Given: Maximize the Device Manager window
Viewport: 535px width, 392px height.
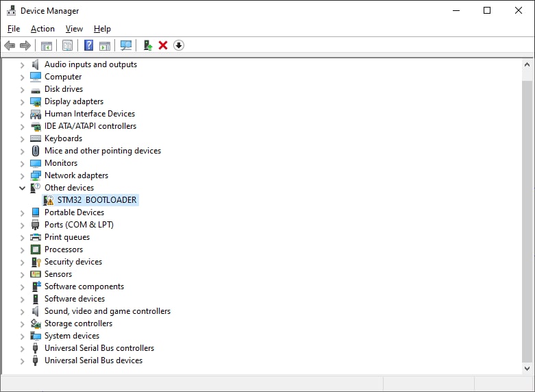Looking at the screenshot, I should coord(487,10).
